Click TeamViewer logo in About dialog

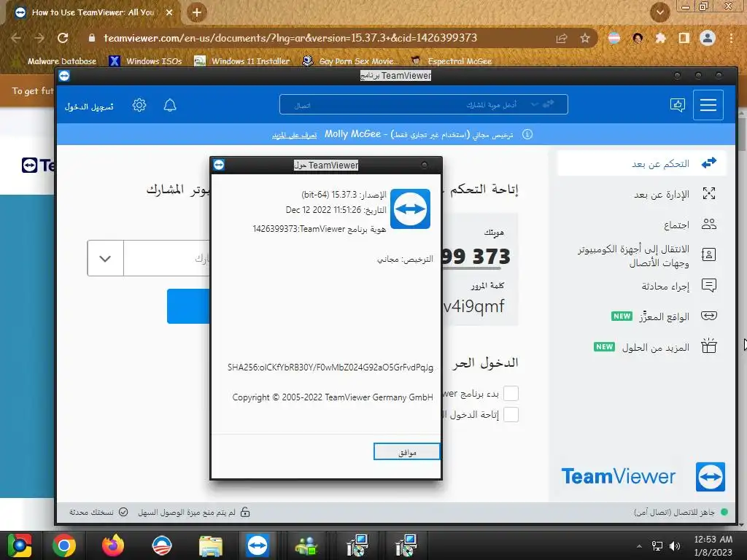click(410, 209)
